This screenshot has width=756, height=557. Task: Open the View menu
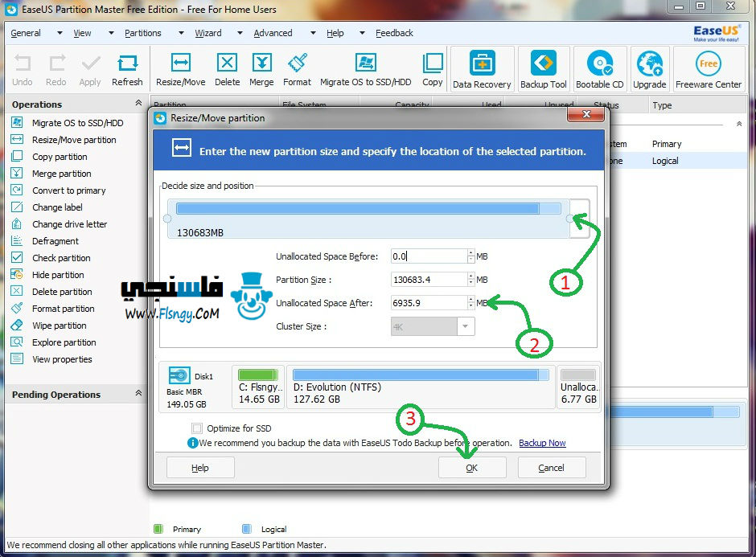coord(83,33)
